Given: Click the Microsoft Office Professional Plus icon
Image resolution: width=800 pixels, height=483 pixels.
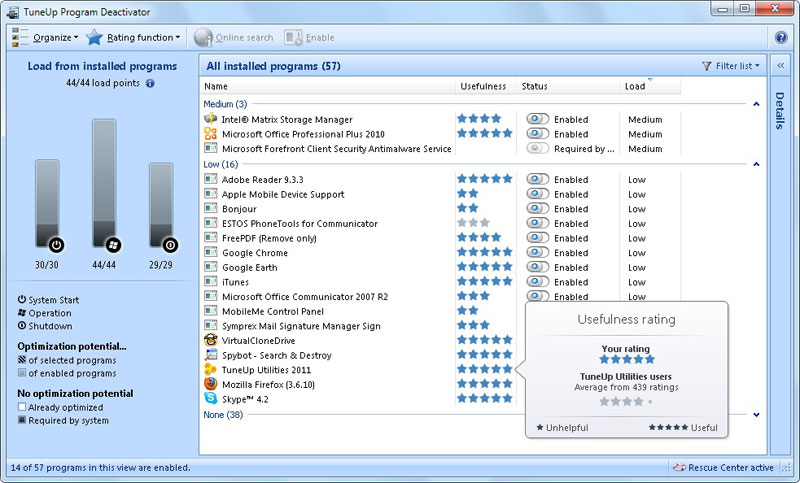Looking at the screenshot, I should 210,134.
